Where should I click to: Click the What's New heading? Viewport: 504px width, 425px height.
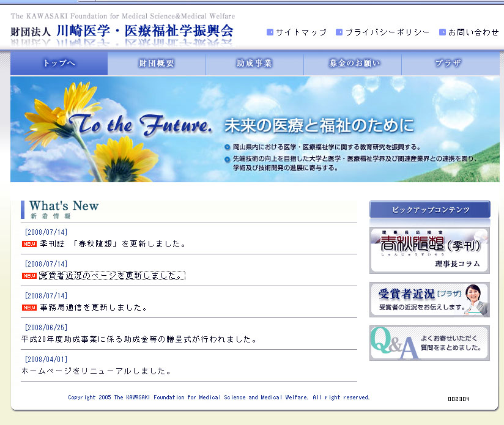[x=64, y=206]
